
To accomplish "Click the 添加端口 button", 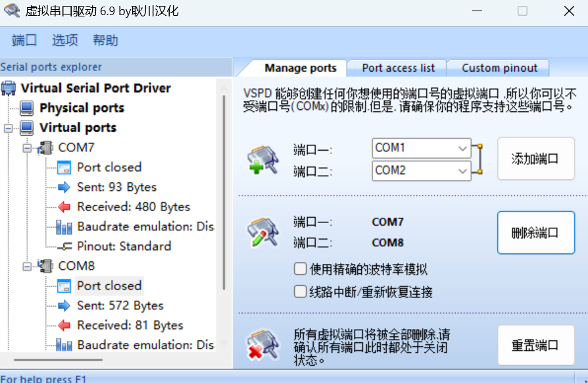I will point(536,159).
